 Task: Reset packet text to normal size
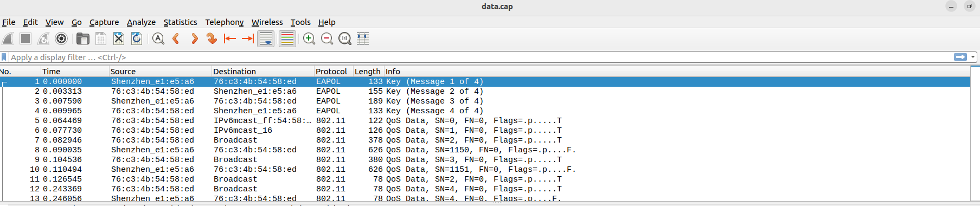tap(345, 38)
